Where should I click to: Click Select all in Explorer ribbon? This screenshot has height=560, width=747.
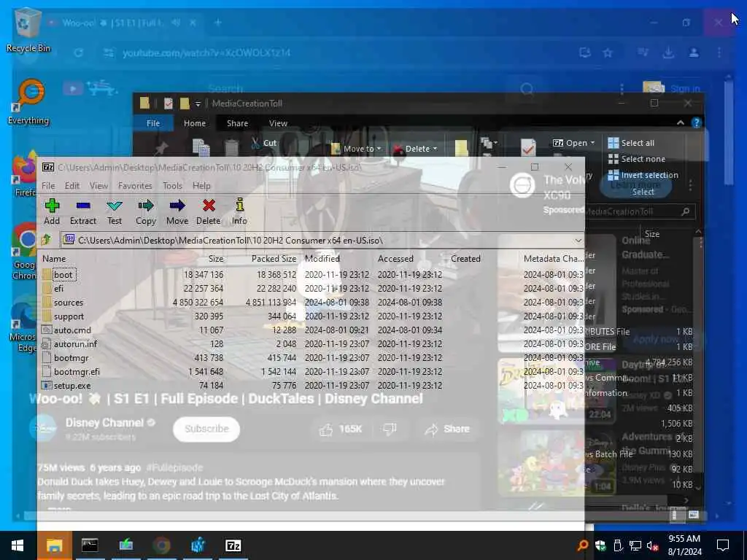[631, 143]
